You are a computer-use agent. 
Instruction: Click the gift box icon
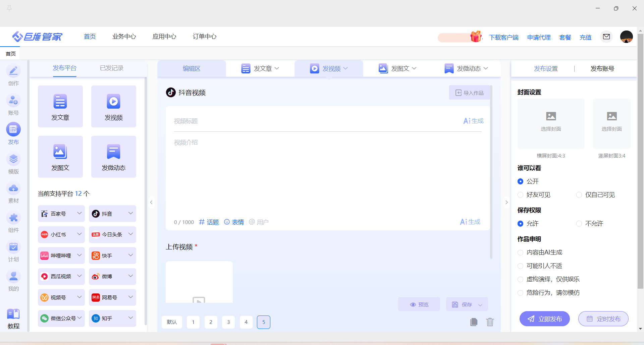[x=476, y=36]
